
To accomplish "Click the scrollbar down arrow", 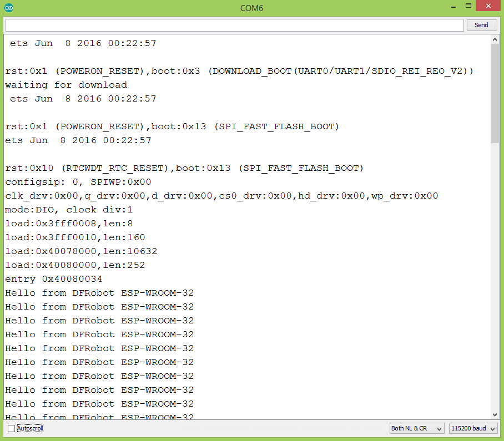I will [496, 414].
